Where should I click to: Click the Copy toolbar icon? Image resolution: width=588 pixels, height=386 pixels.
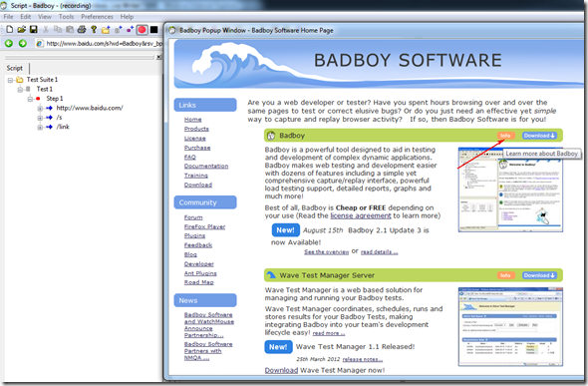coord(58,29)
